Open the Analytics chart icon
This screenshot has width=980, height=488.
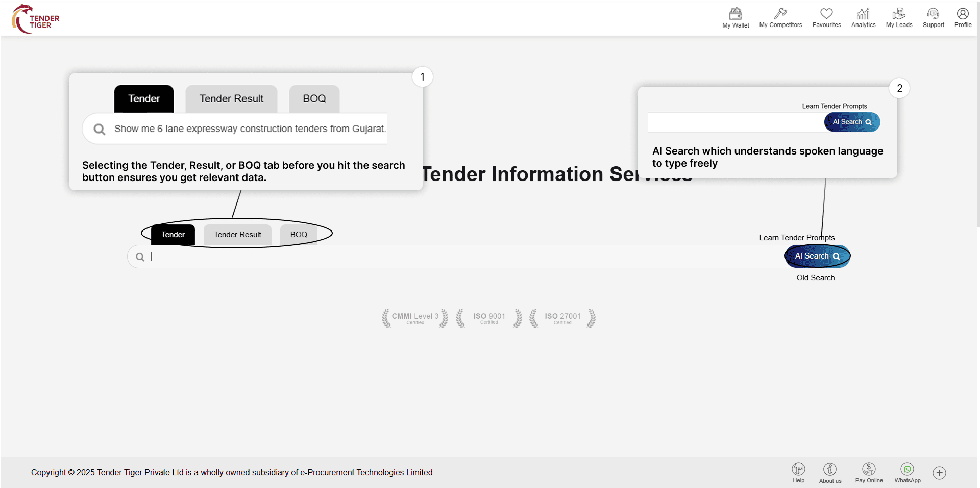(x=863, y=18)
